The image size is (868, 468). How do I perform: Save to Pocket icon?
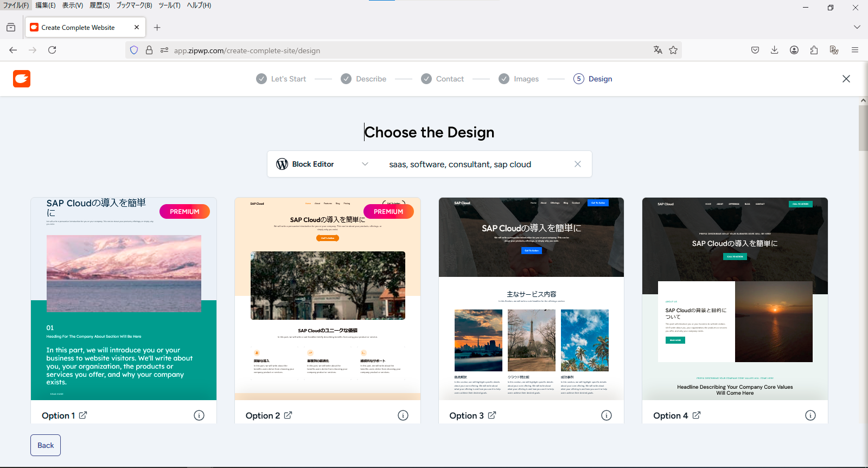coord(755,50)
